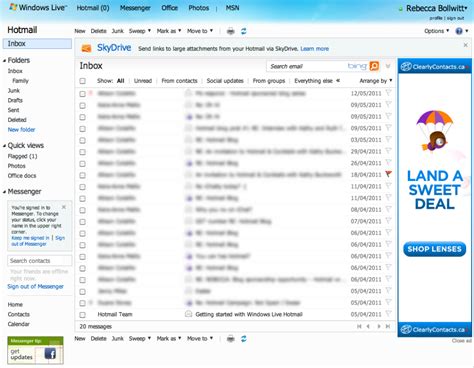This screenshot has height=368, width=474.
Task: Click the New folder link
Action: point(21,130)
